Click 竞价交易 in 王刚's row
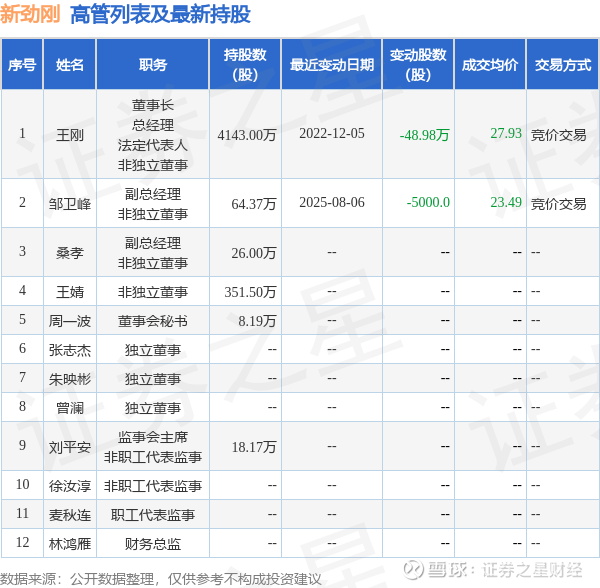 pos(558,135)
